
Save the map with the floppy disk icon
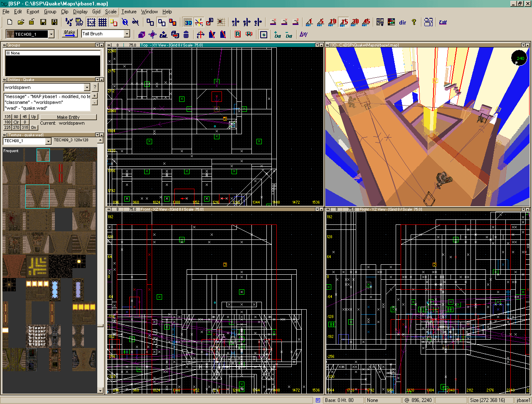[x=43, y=22]
